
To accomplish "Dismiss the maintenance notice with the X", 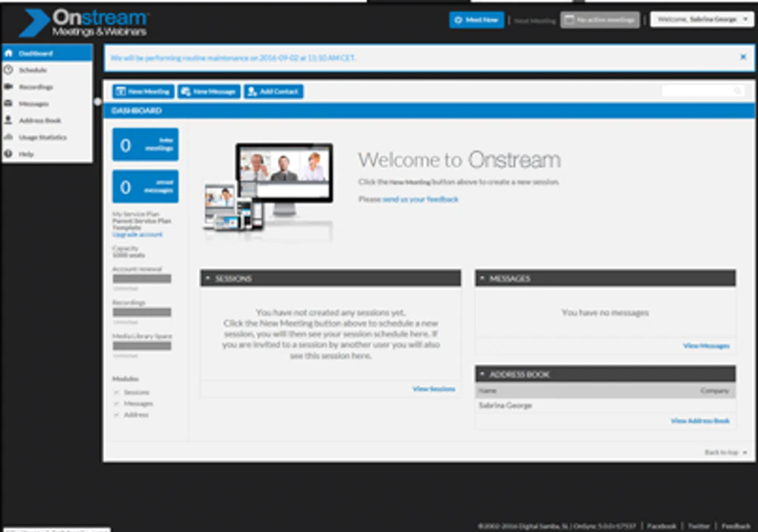I will click(x=743, y=57).
